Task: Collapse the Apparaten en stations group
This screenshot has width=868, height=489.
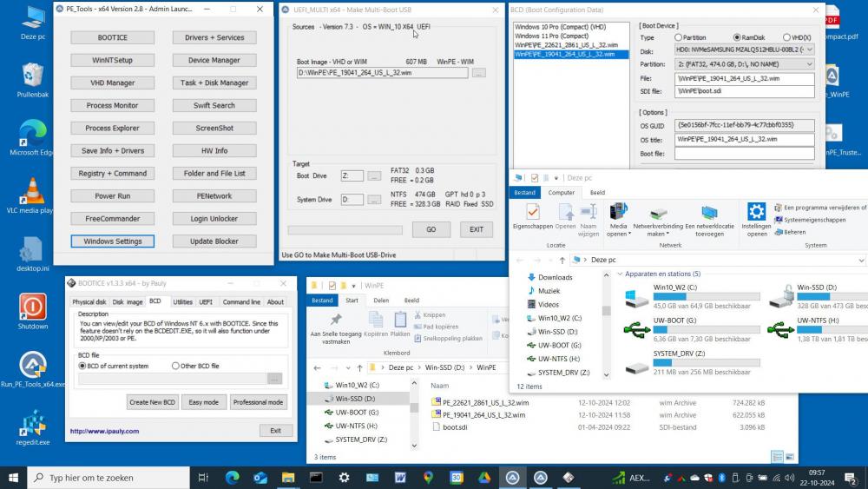Action: [x=619, y=274]
